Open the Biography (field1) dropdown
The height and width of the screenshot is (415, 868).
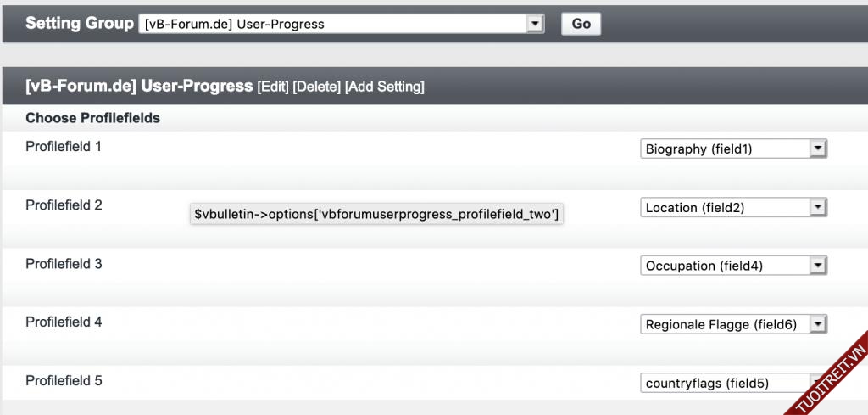(733, 149)
